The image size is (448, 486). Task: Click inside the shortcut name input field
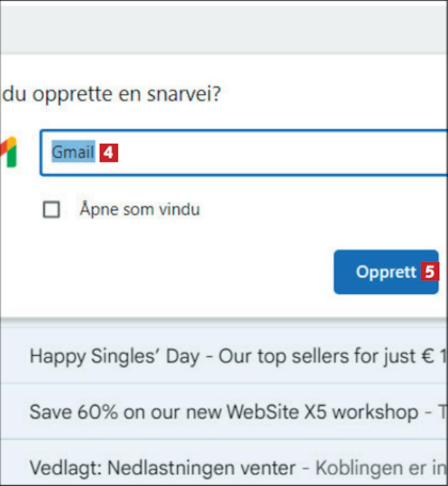pyautogui.click(x=244, y=153)
